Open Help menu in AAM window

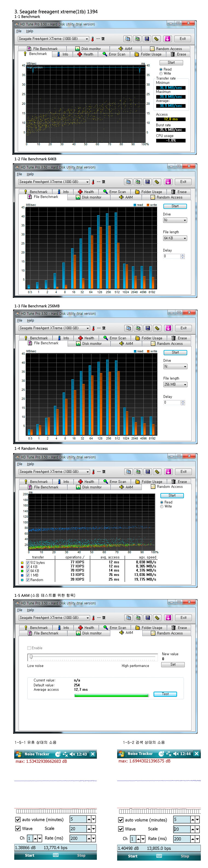(30, 610)
